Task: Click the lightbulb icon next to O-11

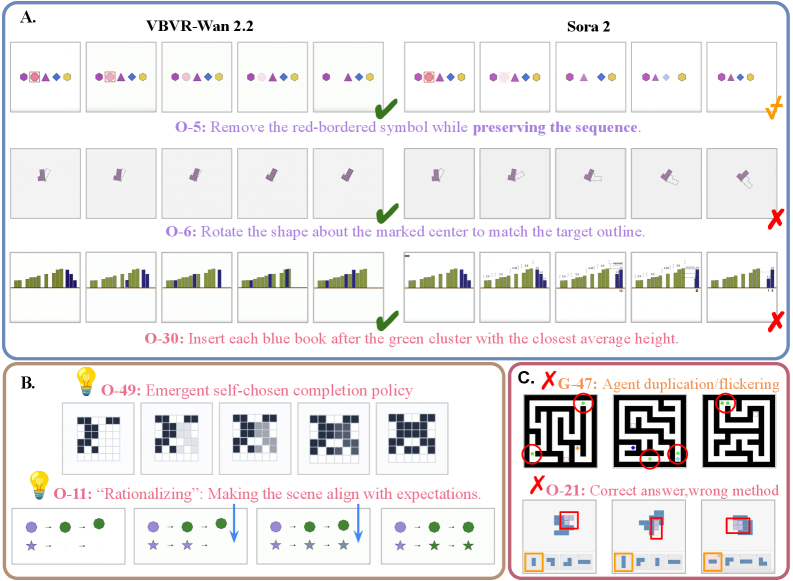Action: click(39, 485)
